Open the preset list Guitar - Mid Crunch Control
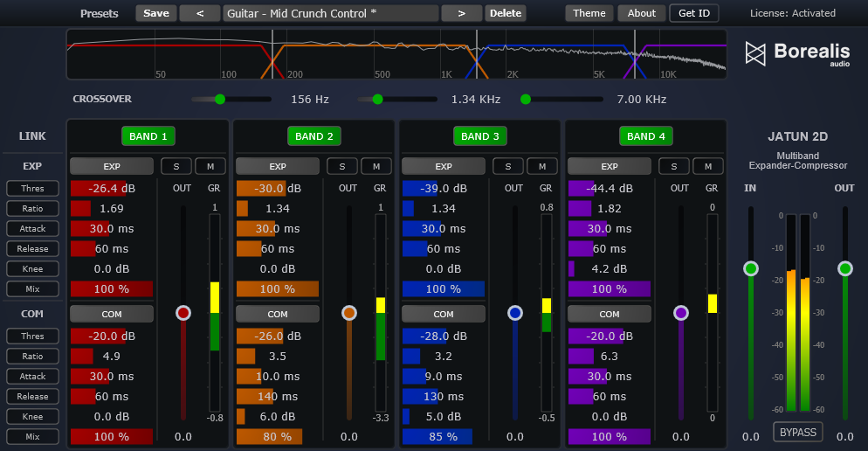 [331, 13]
